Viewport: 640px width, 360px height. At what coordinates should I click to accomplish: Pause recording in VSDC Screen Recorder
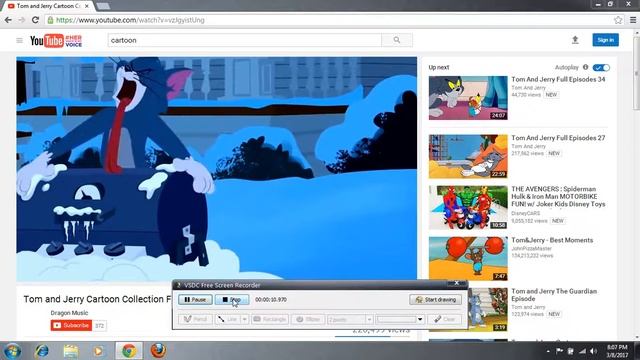(x=195, y=300)
